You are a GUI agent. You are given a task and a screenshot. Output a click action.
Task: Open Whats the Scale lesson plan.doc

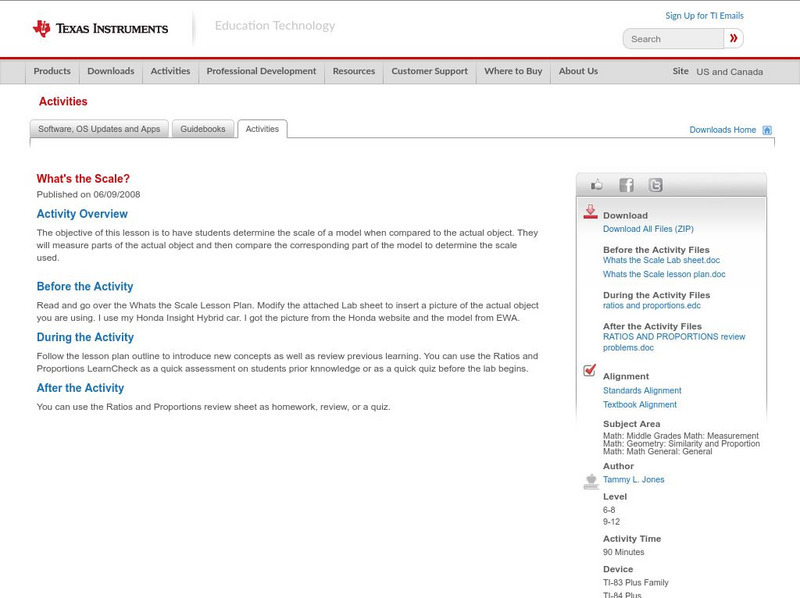click(x=665, y=273)
